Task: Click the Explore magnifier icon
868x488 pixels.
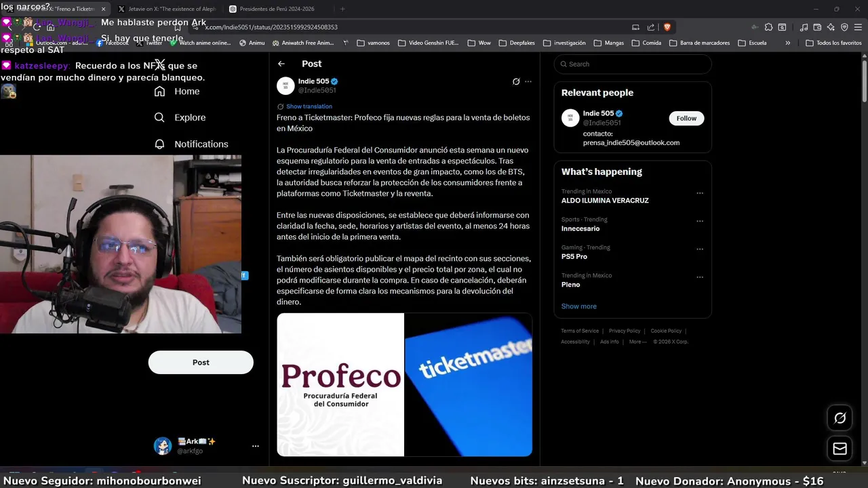Action: click(159, 117)
